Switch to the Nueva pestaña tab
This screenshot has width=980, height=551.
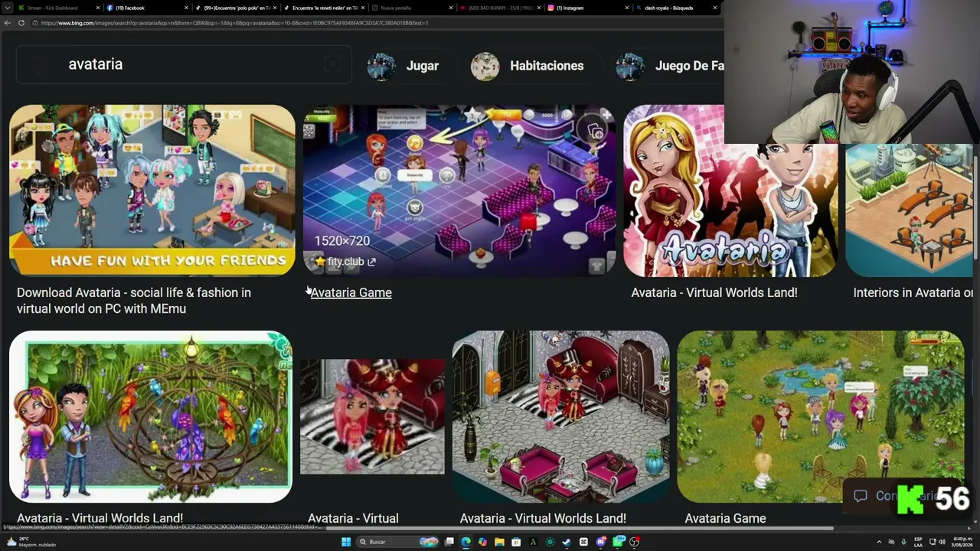pos(412,8)
